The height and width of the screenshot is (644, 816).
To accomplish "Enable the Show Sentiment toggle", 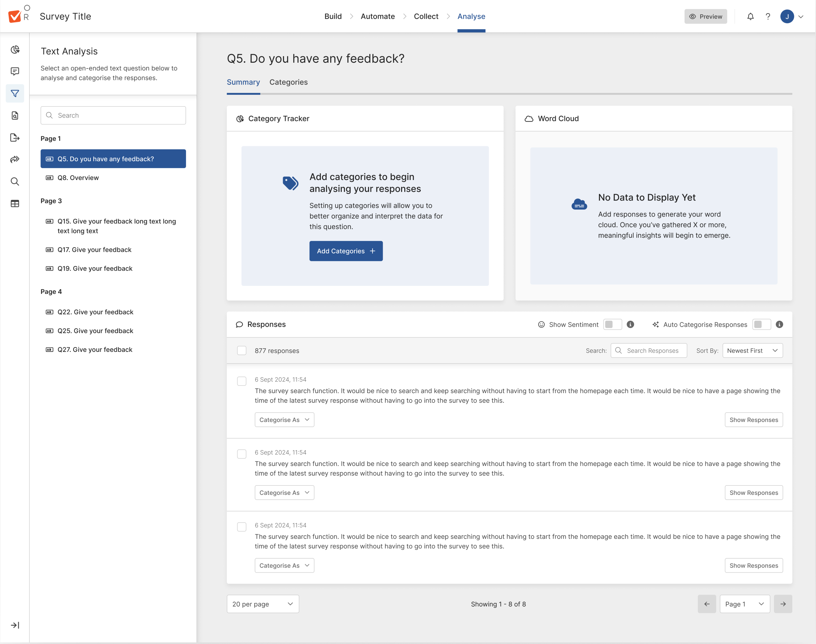I will click(x=612, y=324).
